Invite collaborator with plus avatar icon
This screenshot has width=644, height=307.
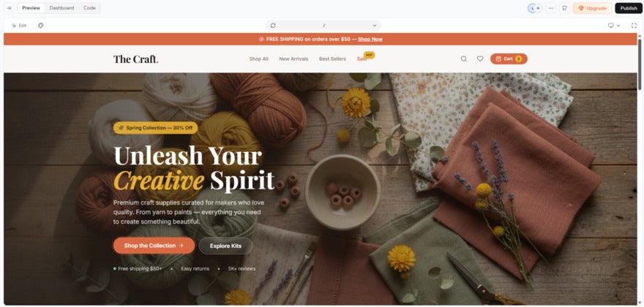538,8
